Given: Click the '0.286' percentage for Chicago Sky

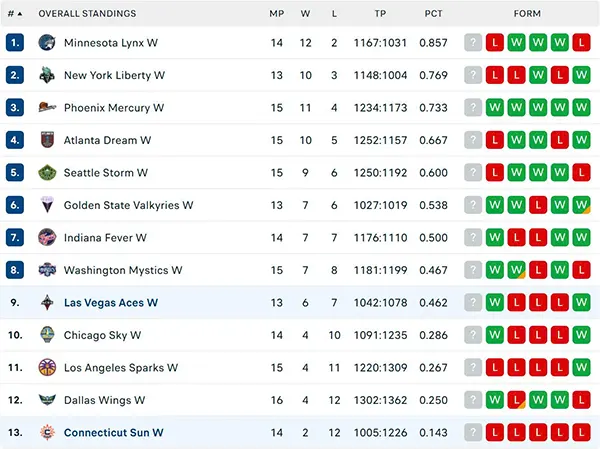Looking at the screenshot, I should point(433,335).
